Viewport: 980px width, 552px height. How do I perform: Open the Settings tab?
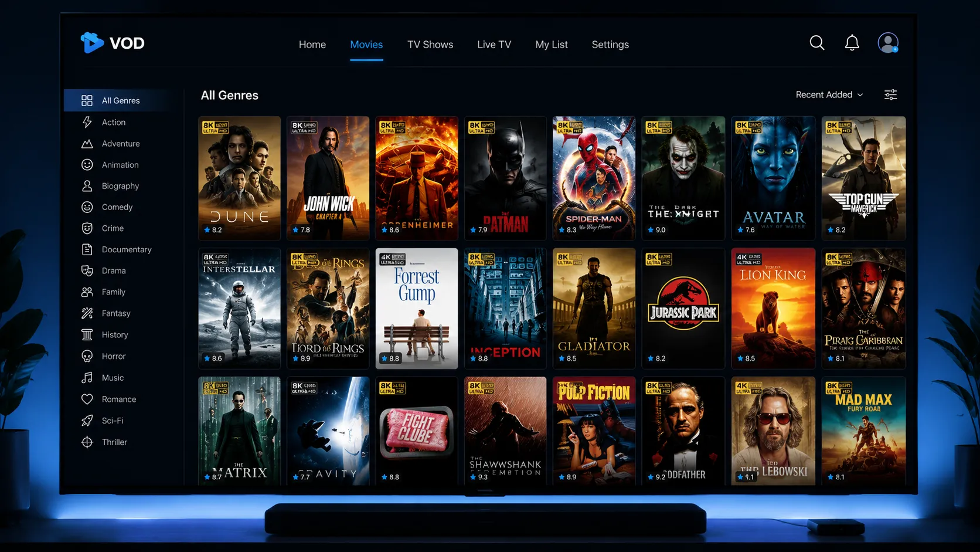point(610,45)
